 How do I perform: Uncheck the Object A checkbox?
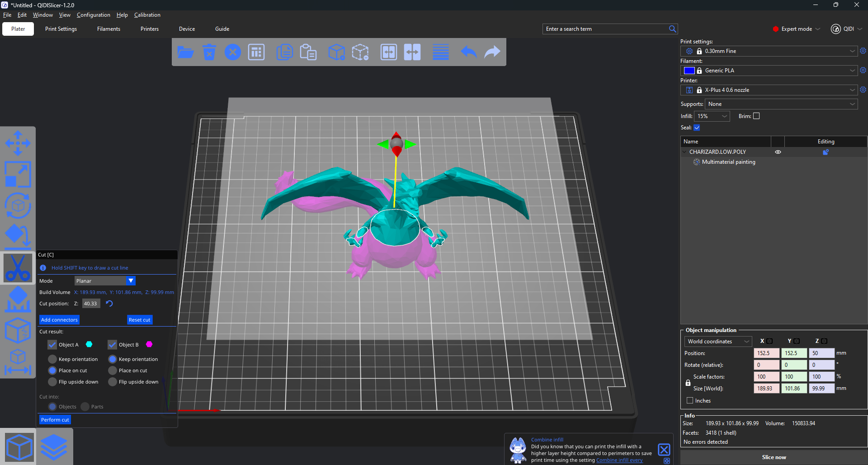pos(52,345)
